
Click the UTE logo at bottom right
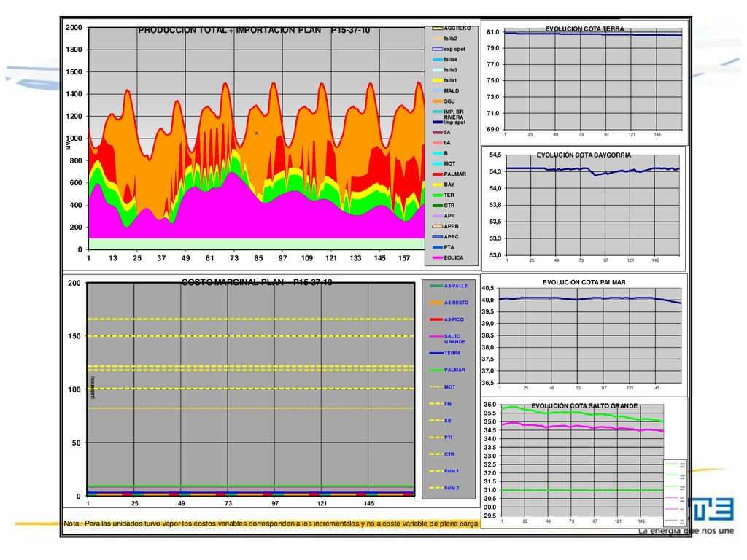[711, 510]
